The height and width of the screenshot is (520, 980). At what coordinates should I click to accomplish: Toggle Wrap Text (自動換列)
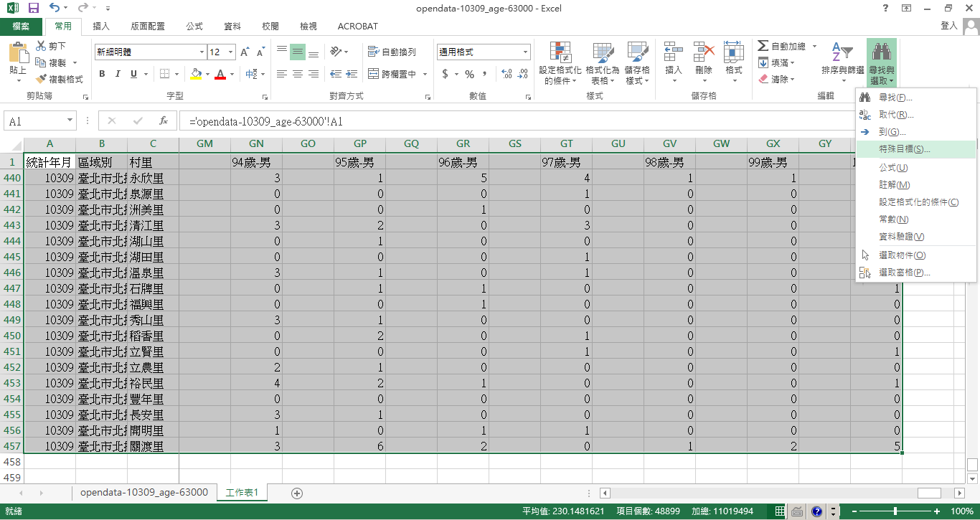tap(392, 52)
